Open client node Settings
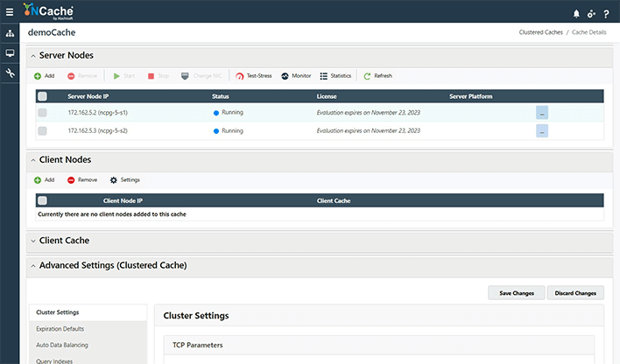 pyautogui.click(x=124, y=180)
